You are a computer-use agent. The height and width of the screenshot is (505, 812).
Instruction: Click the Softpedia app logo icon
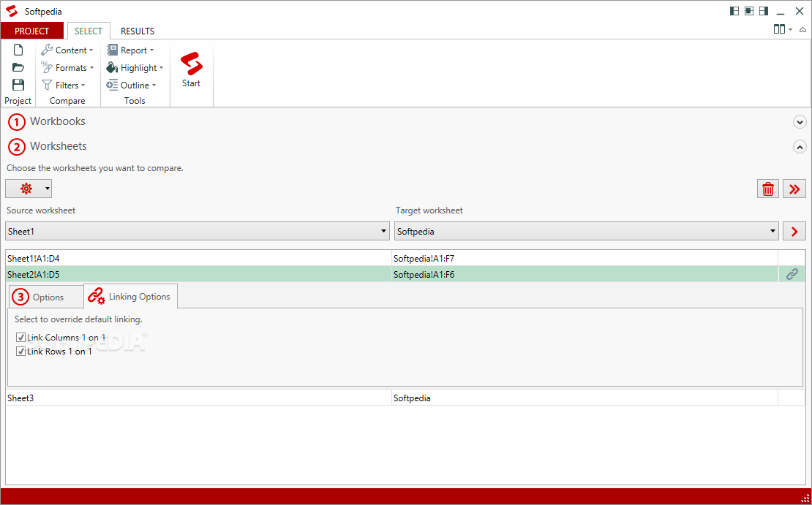[12, 11]
